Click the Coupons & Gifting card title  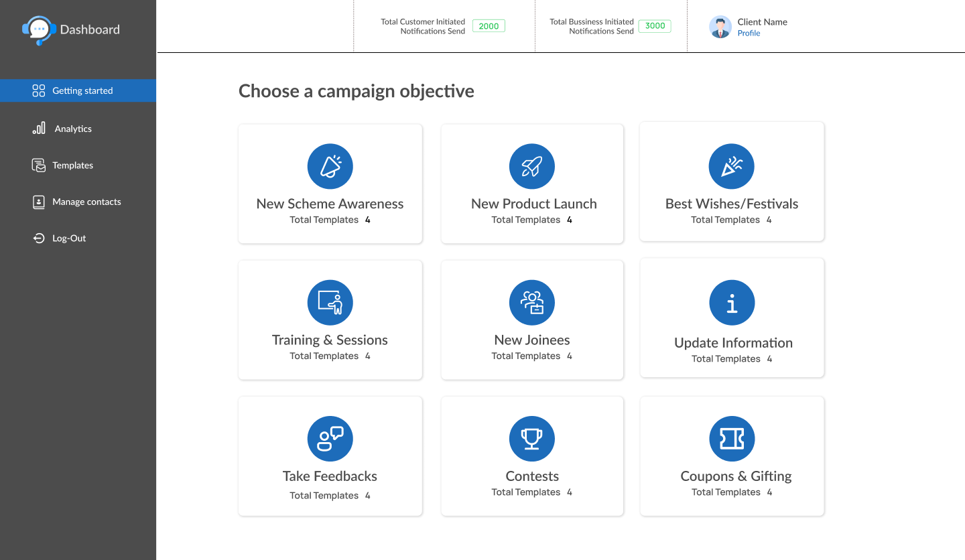[x=735, y=476]
